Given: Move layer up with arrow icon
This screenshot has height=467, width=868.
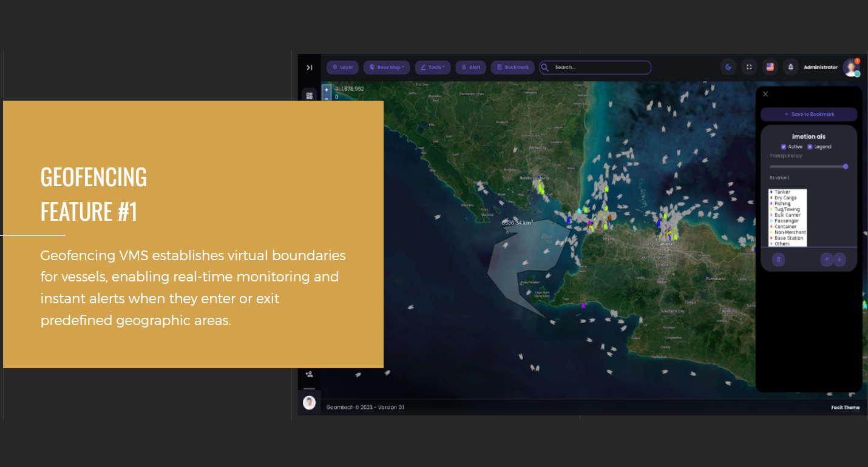Looking at the screenshot, I should (x=826, y=260).
